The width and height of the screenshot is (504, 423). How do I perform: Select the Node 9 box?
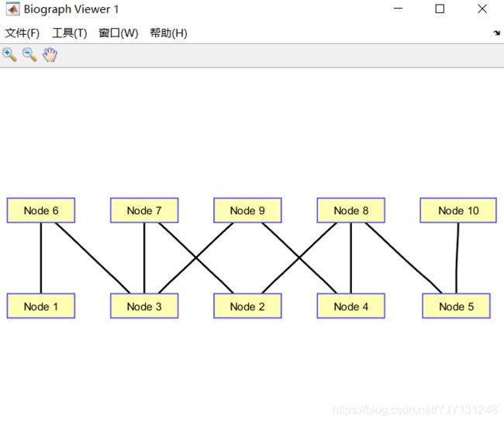[x=247, y=210]
